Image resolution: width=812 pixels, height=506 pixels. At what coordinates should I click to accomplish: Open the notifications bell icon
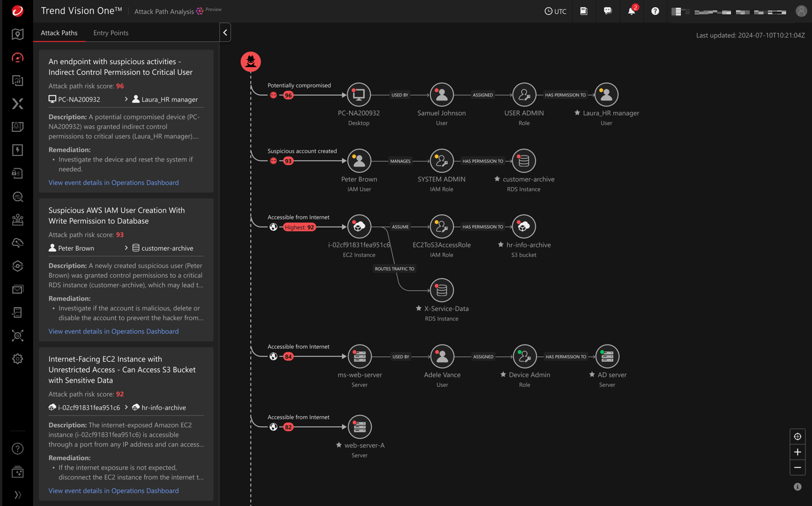point(631,11)
